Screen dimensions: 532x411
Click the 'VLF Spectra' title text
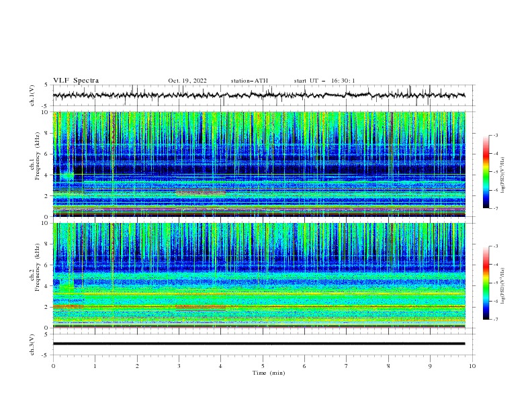click(x=76, y=81)
